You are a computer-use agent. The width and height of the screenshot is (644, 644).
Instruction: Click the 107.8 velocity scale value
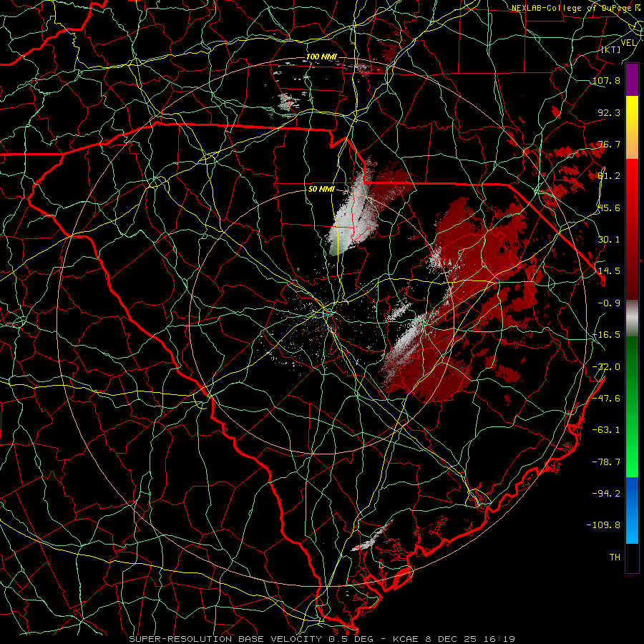pos(606,80)
